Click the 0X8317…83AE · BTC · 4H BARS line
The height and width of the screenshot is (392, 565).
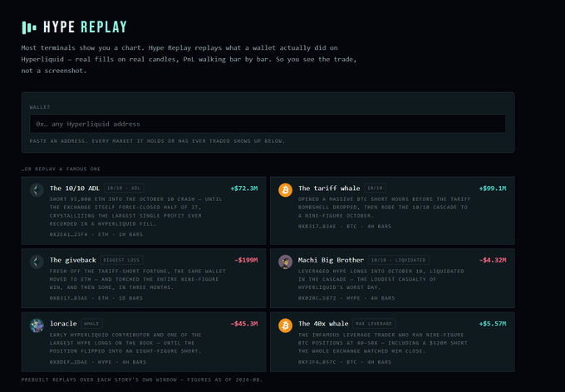(345, 226)
